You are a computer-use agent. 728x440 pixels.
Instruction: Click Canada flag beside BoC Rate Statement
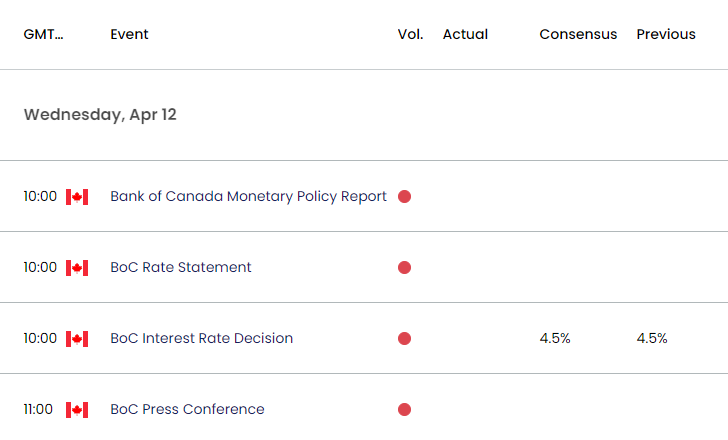(x=77, y=268)
